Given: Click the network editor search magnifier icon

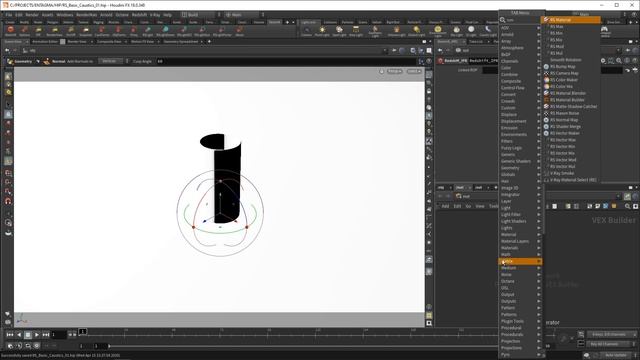Looking at the screenshot, I should 627,207.
